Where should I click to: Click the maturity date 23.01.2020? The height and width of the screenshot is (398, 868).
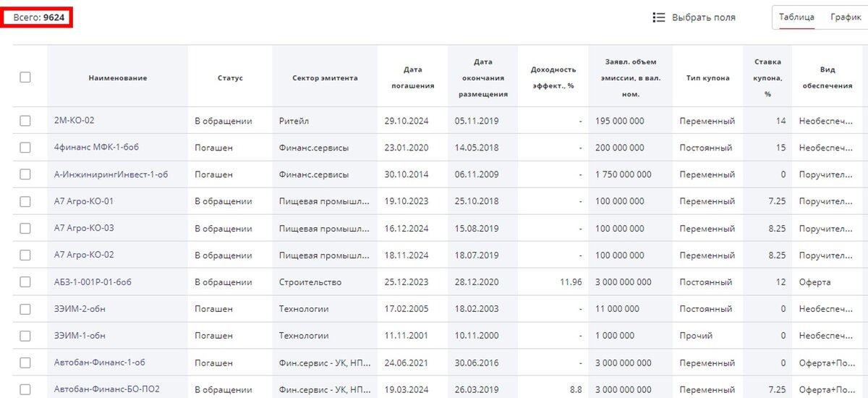(x=407, y=148)
